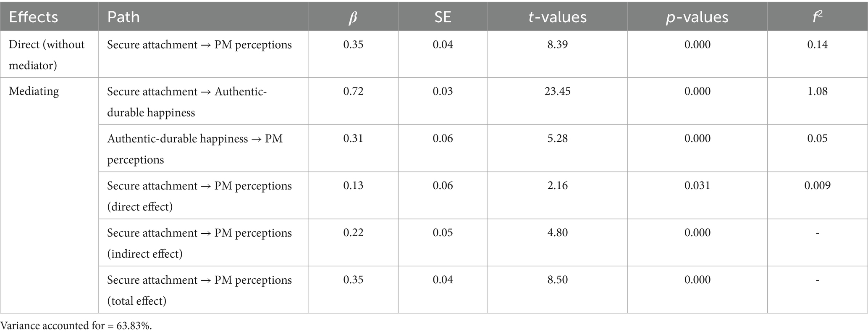Click the "Variance accounted for = 63.83%" note
868x335 pixels.
coord(76,326)
